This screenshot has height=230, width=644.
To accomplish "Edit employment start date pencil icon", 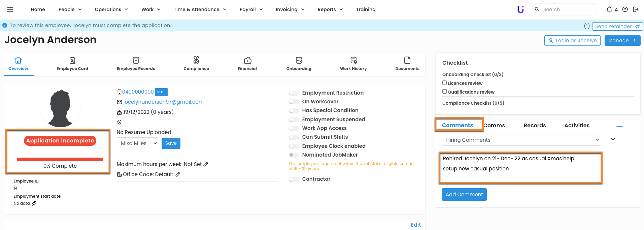I will pyautogui.click(x=34, y=203).
